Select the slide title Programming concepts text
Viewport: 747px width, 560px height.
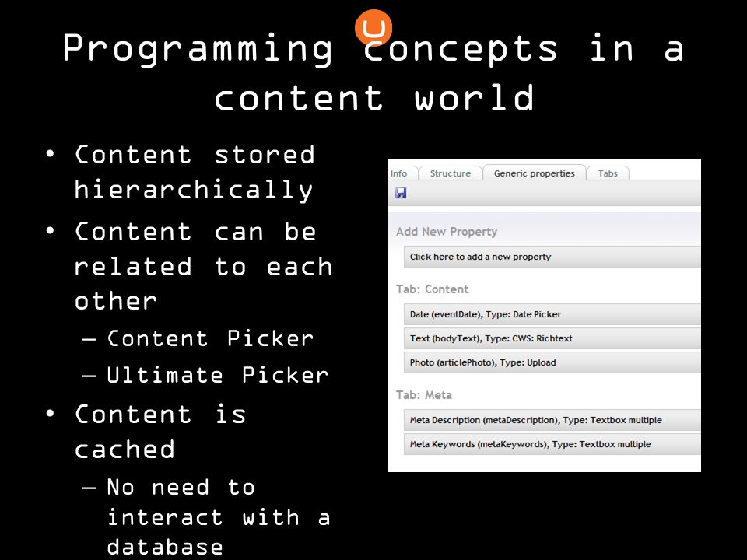(x=373, y=72)
